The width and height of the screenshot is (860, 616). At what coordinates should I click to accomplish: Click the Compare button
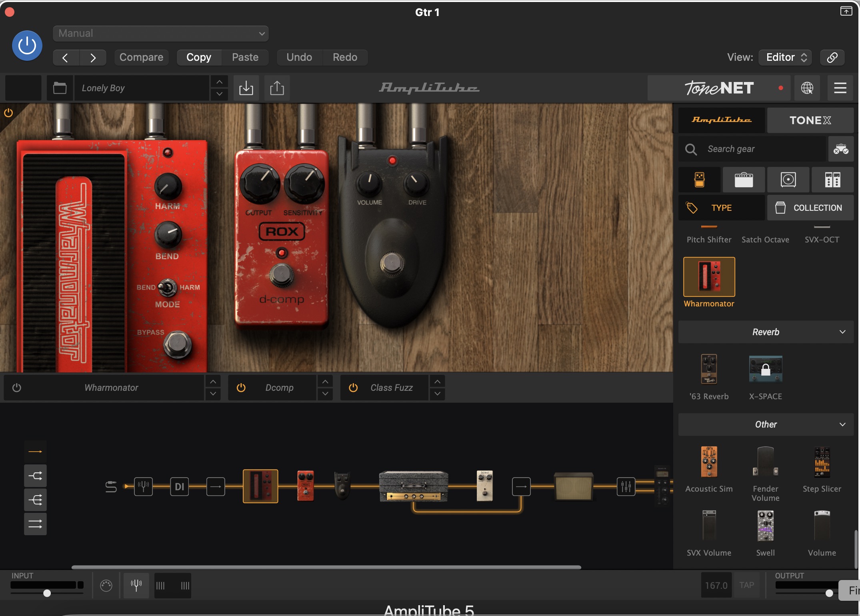coord(141,57)
